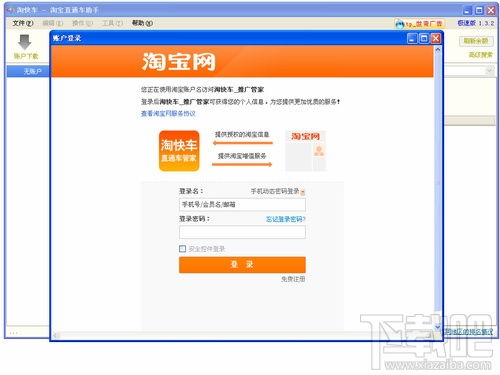Open dropdown arrow in main window right panel
This screenshot has height=375, width=500.
click(x=489, y=70)
